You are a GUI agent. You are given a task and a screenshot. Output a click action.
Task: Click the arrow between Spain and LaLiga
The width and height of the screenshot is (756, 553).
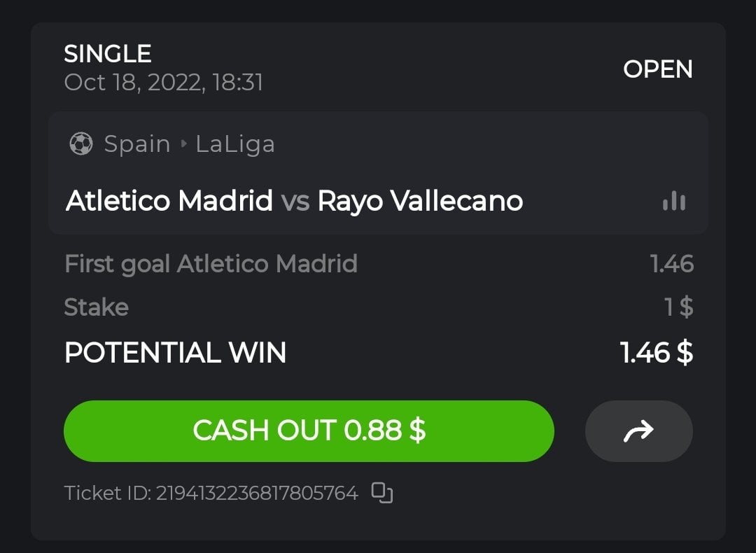183,144
